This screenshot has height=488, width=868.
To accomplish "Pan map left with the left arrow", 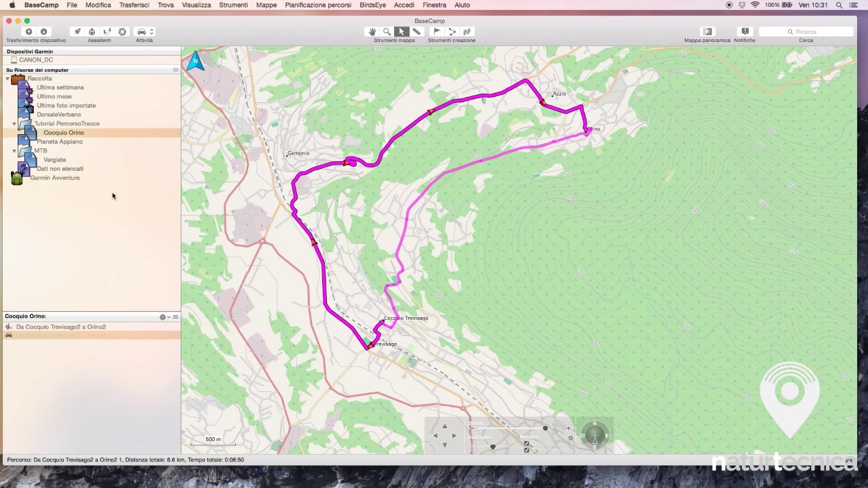I will coord(435,436).
